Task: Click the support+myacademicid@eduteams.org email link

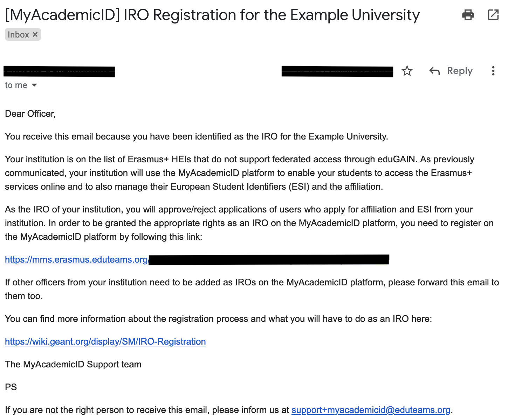Action: pyautogui.click(x=371, y=410)
